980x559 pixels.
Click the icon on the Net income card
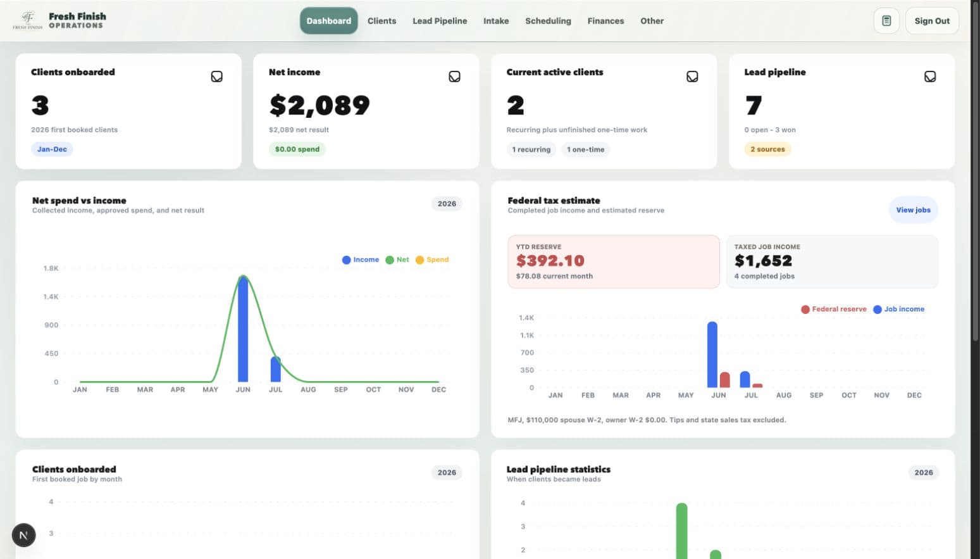[454, 77]
